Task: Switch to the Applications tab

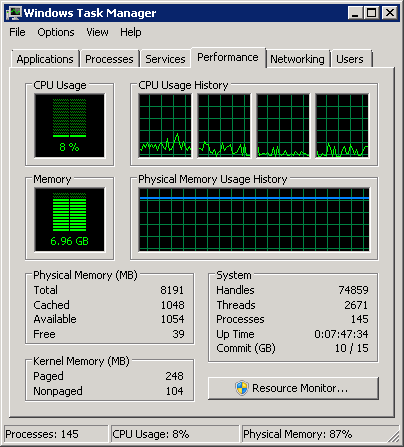Action: click(x=45, y=59)
